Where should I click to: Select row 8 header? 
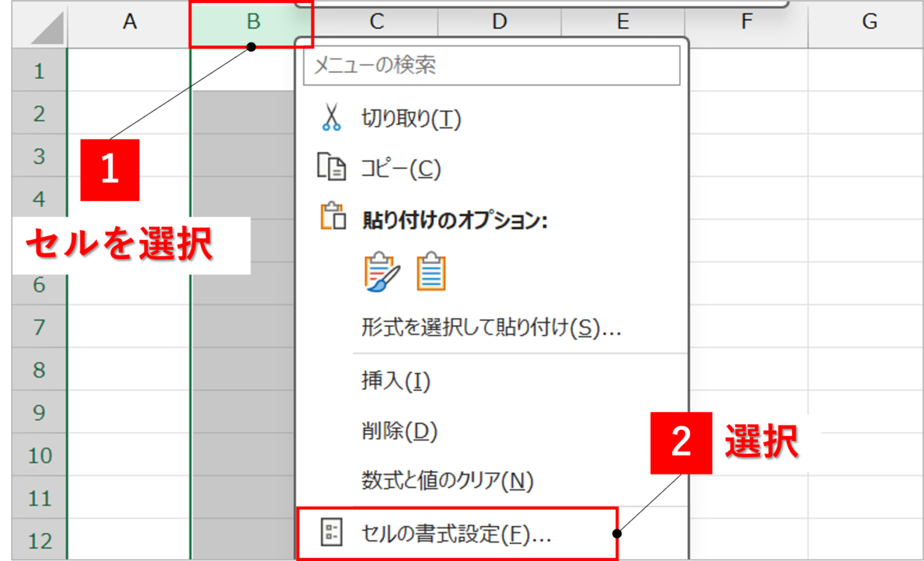coord(38,369)
